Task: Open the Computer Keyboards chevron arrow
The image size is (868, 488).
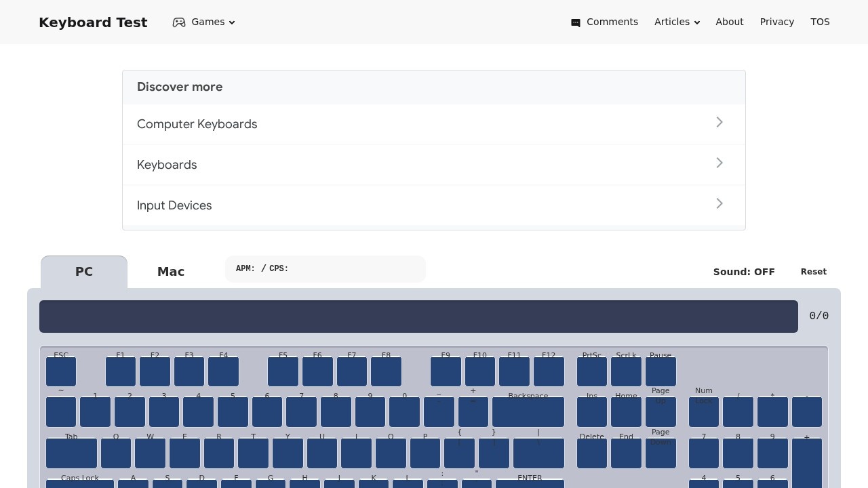Action: point(719,123)
